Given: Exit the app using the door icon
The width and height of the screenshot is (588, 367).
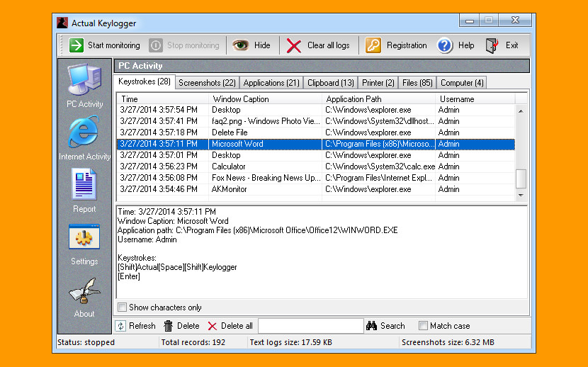Looking at the screenshot, I should pos(492,45).
